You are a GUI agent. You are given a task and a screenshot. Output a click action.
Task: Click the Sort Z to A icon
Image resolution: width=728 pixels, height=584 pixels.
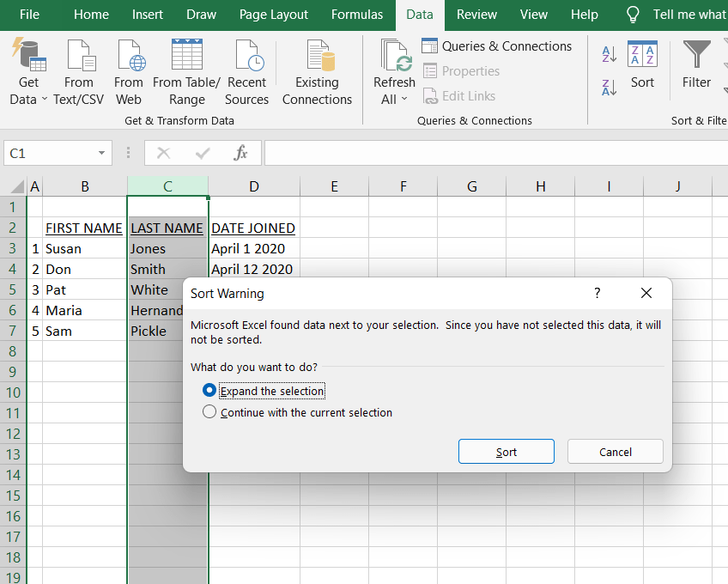pyautogui.click(x=610, y=87)
